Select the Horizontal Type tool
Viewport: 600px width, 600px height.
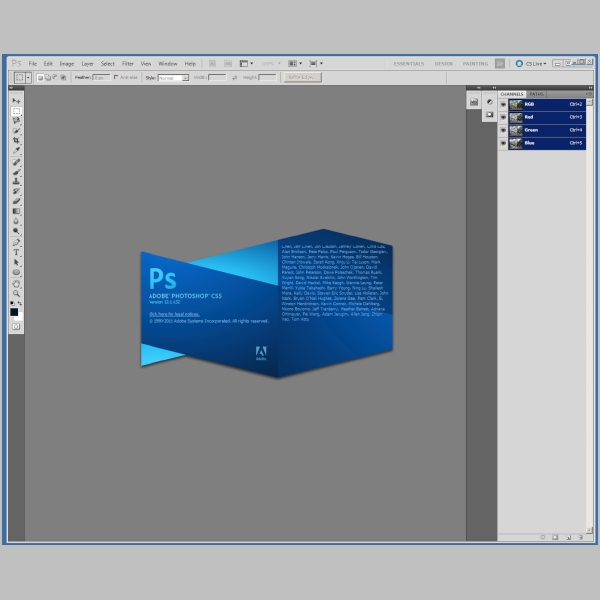coord(16,252)
